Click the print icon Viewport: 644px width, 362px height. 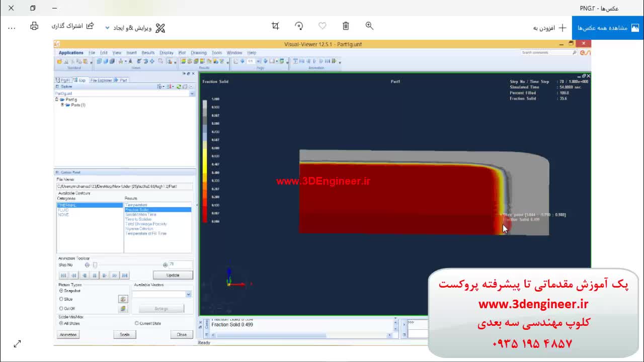pos(34,27)
